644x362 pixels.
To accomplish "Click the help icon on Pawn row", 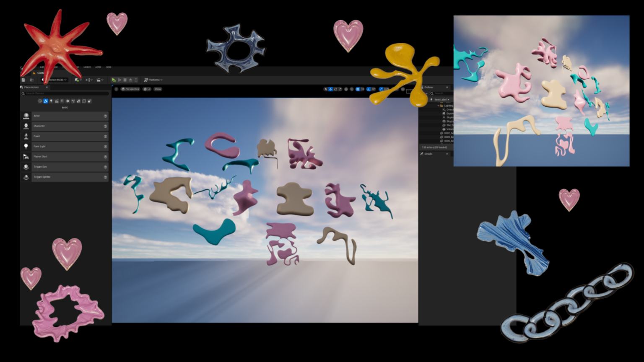I will (105, 136).
